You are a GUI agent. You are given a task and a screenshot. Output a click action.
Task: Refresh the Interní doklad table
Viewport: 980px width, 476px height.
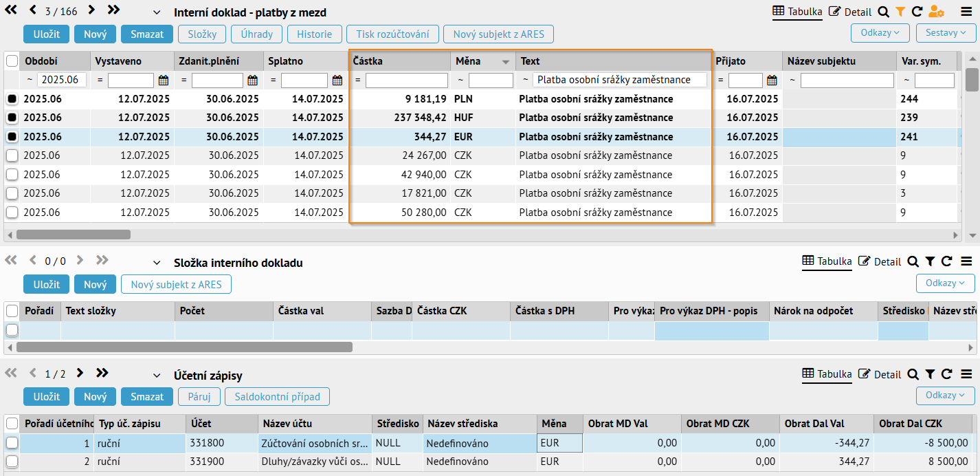pos(917,12)
